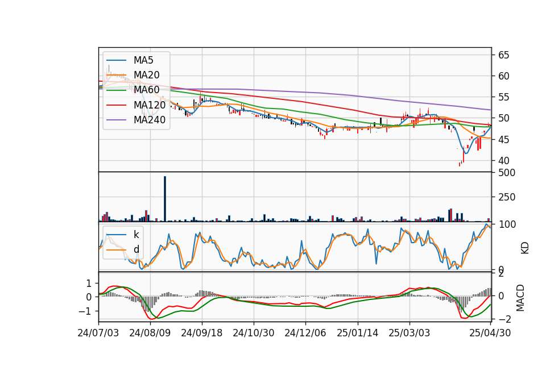Click the MACD axis title
Viewport: 546px width, 392px height.
pyautogui.click(x=520, y=298)
